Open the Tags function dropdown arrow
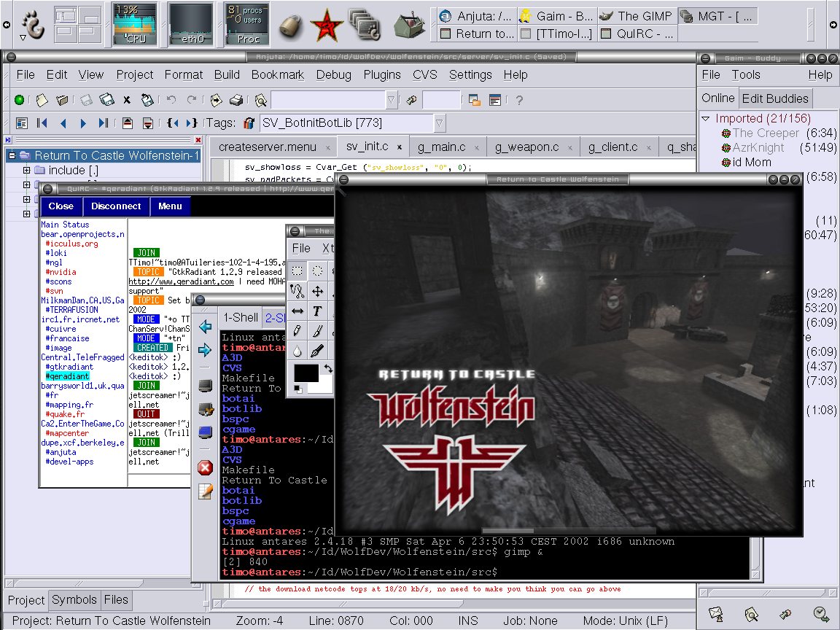 (439, 123)
